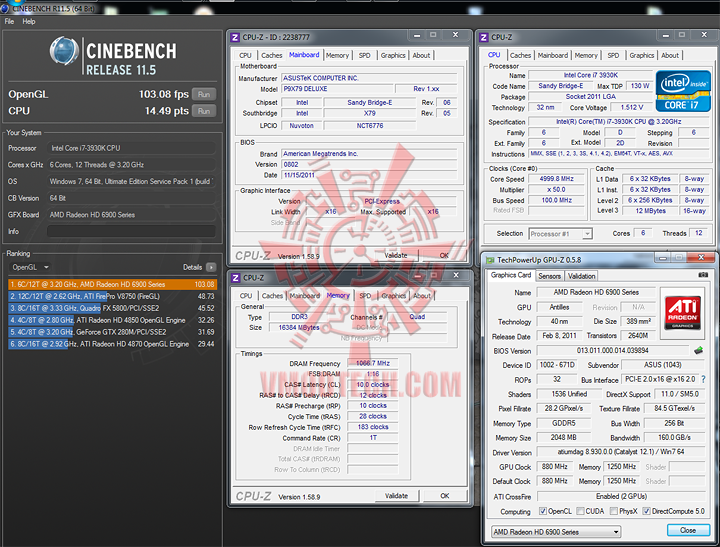
Task: Select ranking row 1 AMD Radeon HD 6900 Series
Action: click(112, 284)
